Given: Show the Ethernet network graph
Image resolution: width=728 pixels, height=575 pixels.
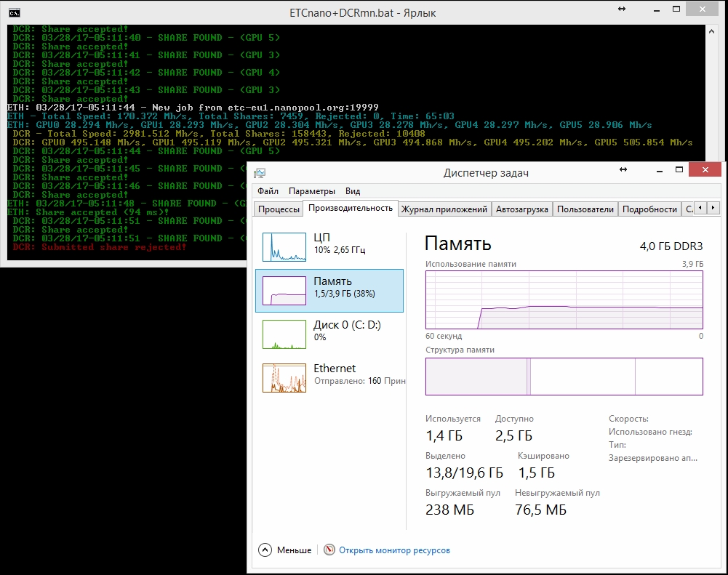Looking at the screenshot, I should pos(285,377).
